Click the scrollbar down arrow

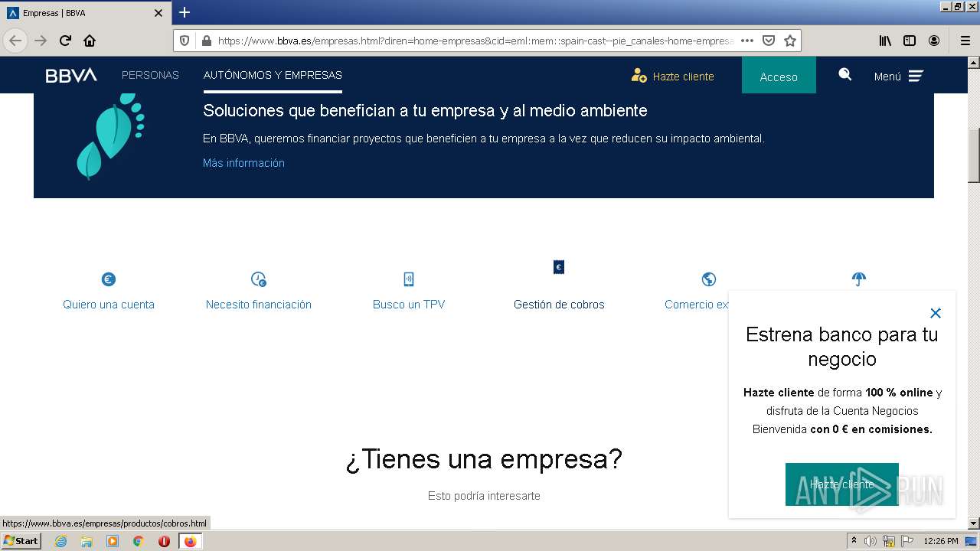click(x=974, y=523)
